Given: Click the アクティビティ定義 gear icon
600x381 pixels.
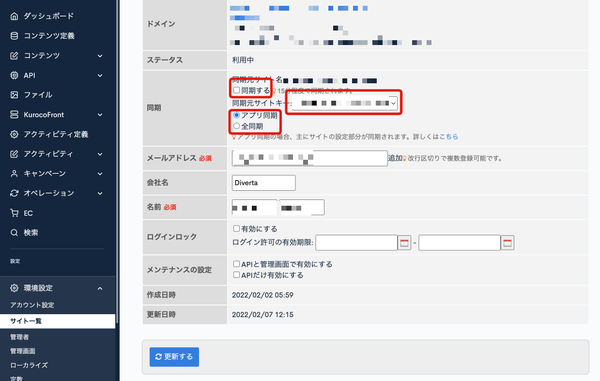Looking at the screenshot, I should pyautogui.click(x=14, y=134).
